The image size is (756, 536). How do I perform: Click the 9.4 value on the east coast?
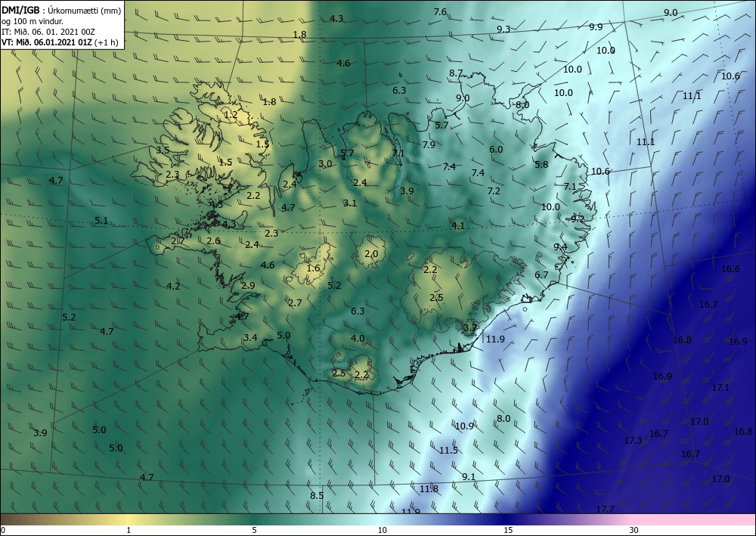(560, 247)
